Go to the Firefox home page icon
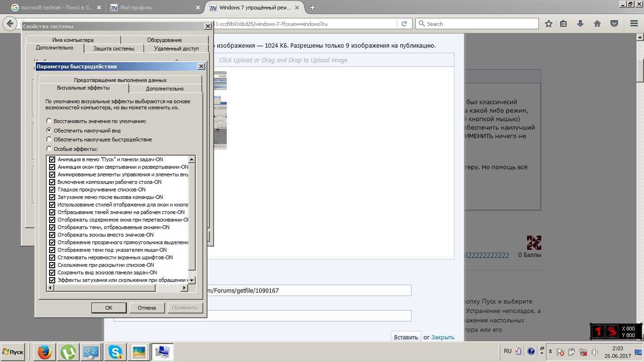Screen dimensions: 644x362 (597, 24)
